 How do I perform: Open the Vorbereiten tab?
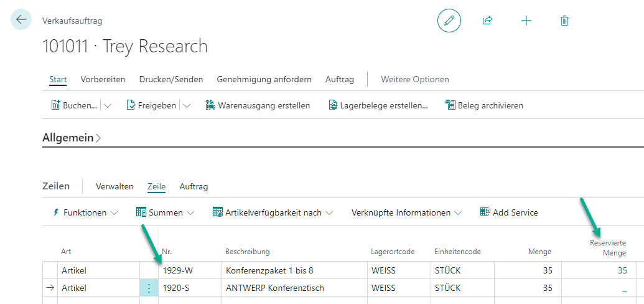point(103,79)
